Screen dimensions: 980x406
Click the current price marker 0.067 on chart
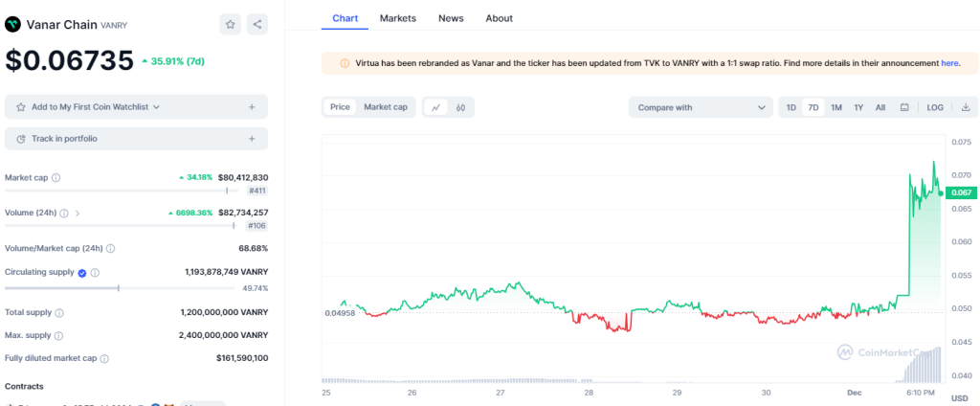[961, 192]
